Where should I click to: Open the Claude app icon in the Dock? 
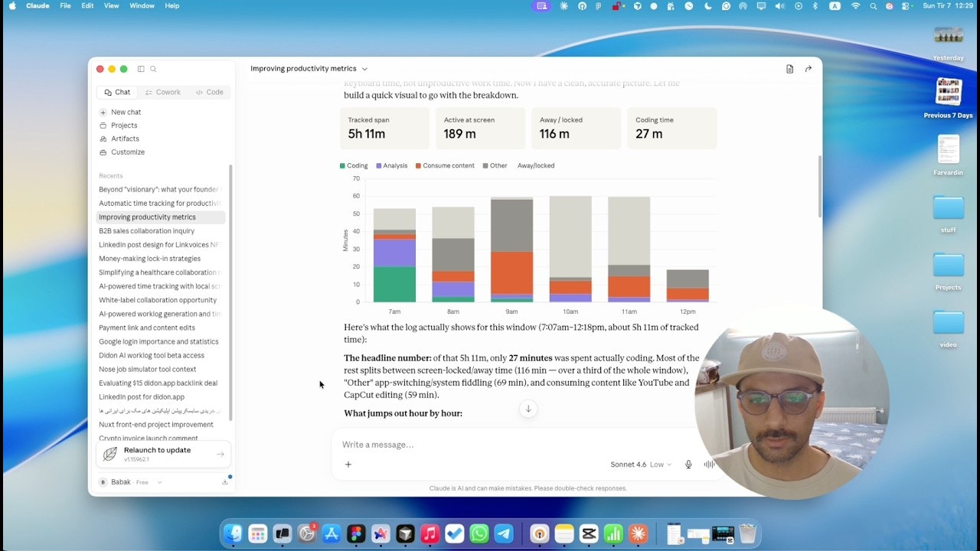(638, 533)
